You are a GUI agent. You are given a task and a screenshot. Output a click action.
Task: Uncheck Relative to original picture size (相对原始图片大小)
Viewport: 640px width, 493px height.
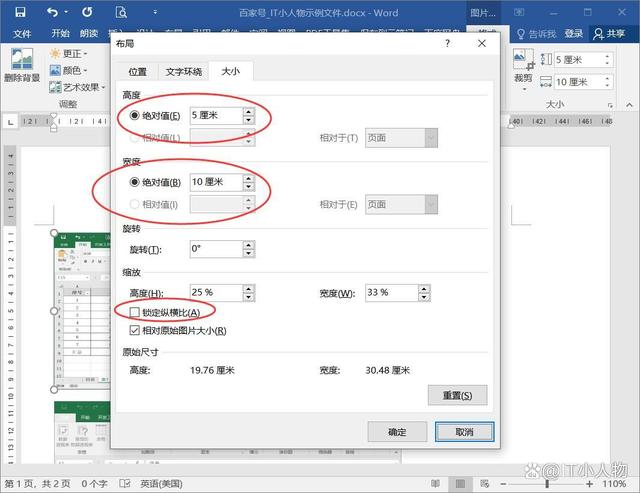(135, 330)
